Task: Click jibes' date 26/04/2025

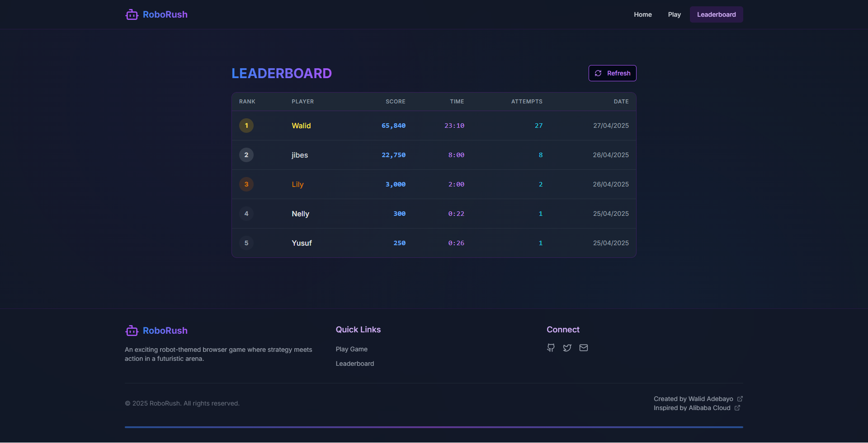Action: pos(611,155)
